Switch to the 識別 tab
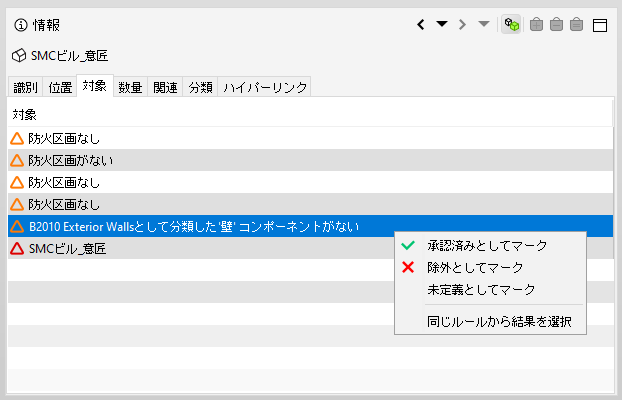The height and width of the screenshot is (400, 622). coord(25,87)
